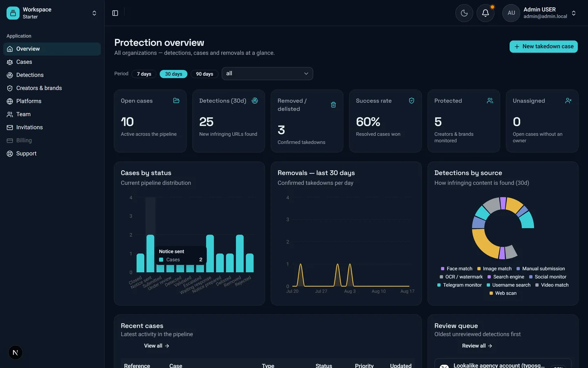Open notifications bell
Screen dimensions: 588x368
pos(486,13)
